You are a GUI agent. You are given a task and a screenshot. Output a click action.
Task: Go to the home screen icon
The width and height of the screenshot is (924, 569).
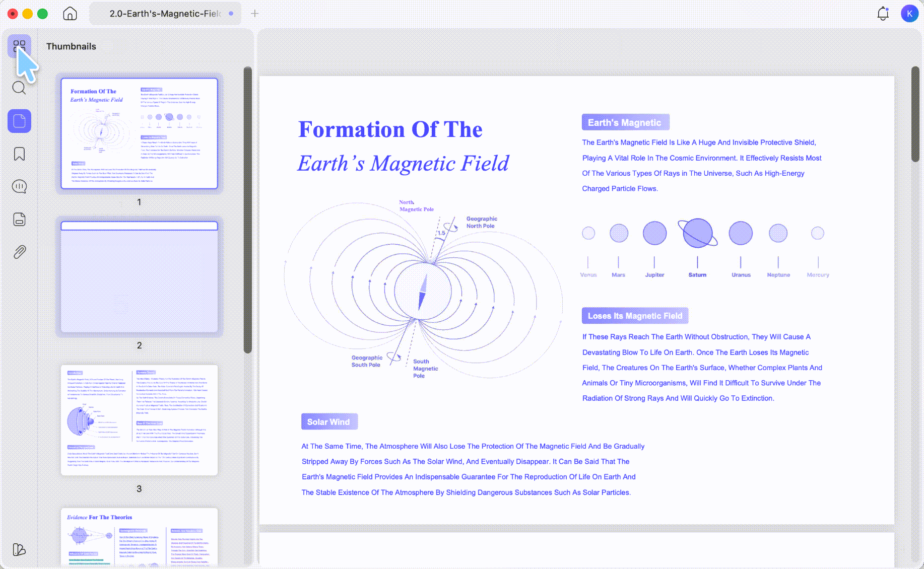(x=70, y=14)
